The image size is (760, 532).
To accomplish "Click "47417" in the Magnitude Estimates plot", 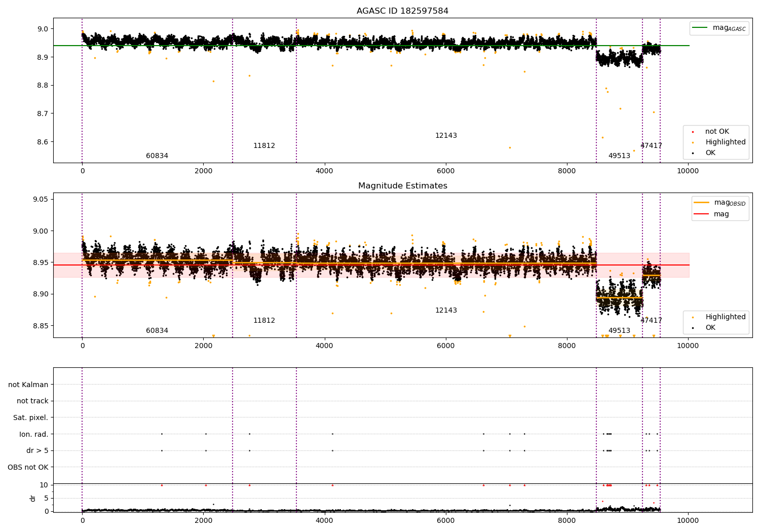I will tap(651, 321).
